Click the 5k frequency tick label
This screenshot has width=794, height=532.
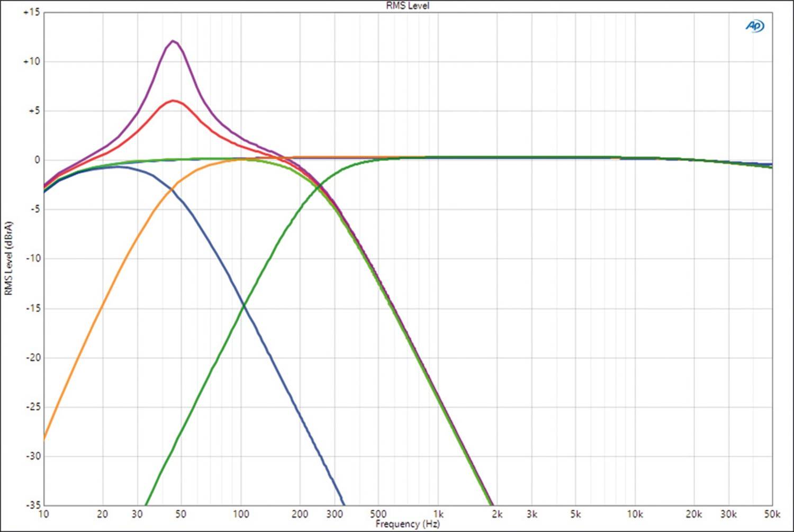click(x=575, y=514)
